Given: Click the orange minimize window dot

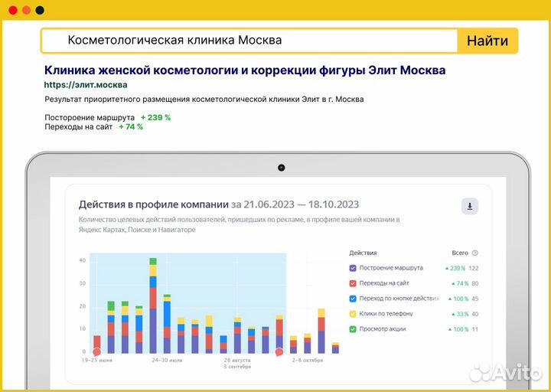Looking at the screenshot, I should pyautogui.click(x=26, y=10).
